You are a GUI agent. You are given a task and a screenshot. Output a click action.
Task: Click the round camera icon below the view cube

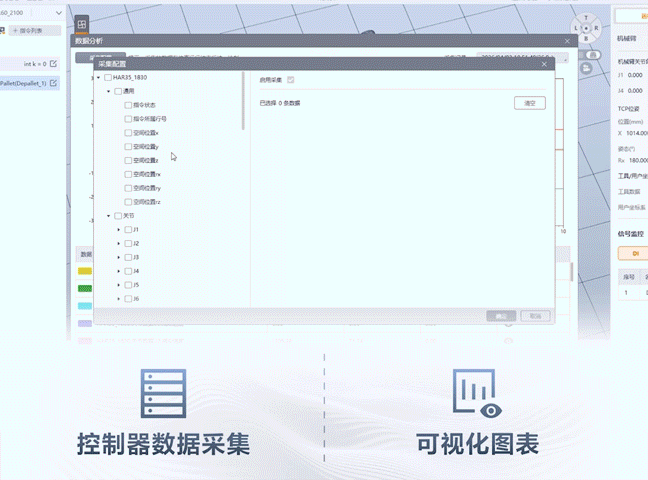pos(586,68)
